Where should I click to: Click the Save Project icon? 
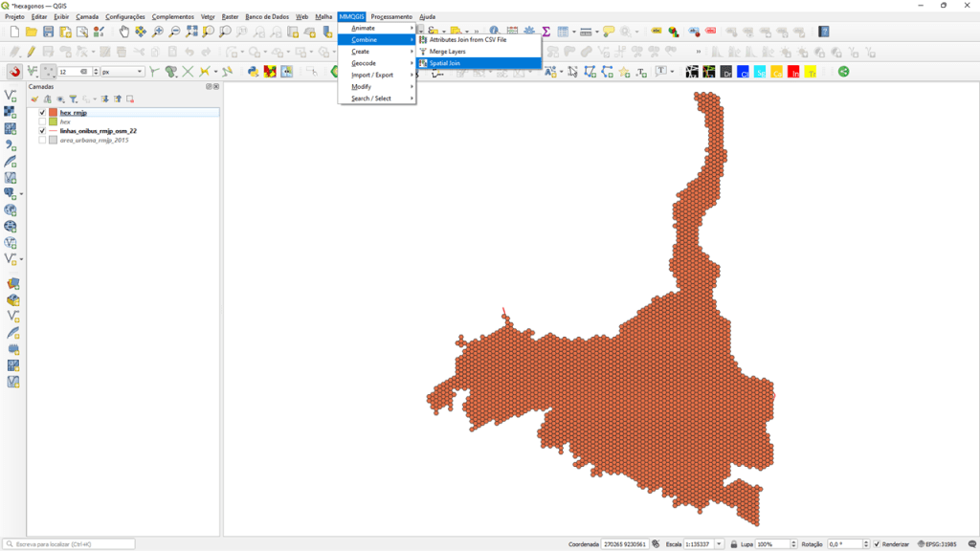(x=48, y=32)
